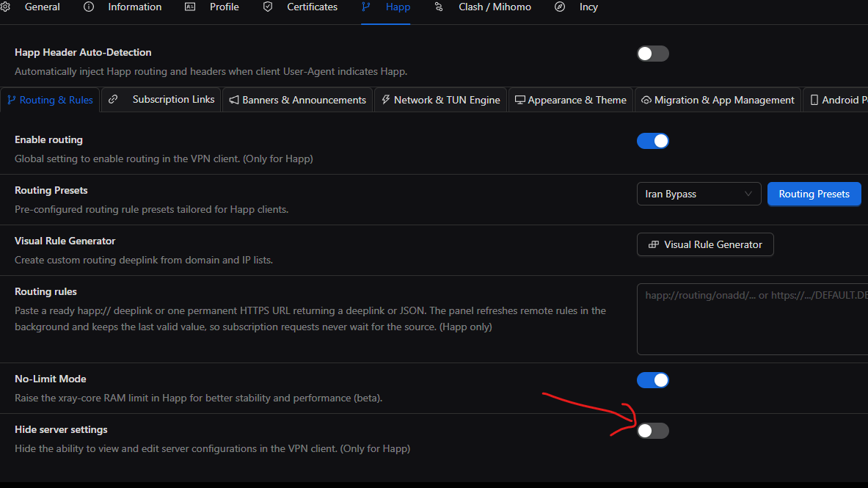Click 'Hide the ability to view' description
This screenshot has width=868, height=488.
click(x=212, y=448)
